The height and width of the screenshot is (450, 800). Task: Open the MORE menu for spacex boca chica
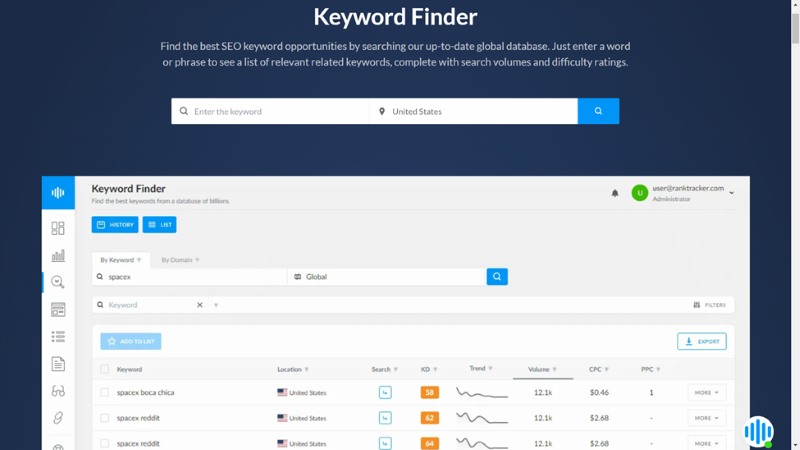click(x=707, y=392)
